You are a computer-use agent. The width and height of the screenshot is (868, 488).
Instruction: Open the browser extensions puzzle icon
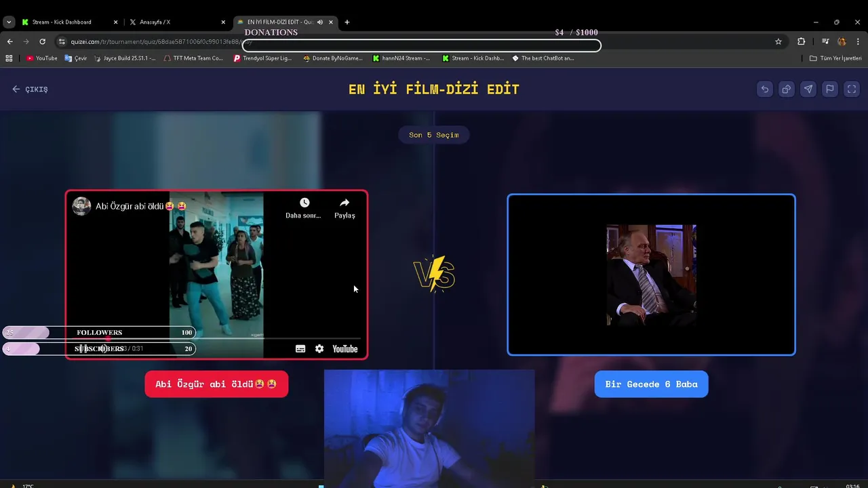tap(802, 41)
